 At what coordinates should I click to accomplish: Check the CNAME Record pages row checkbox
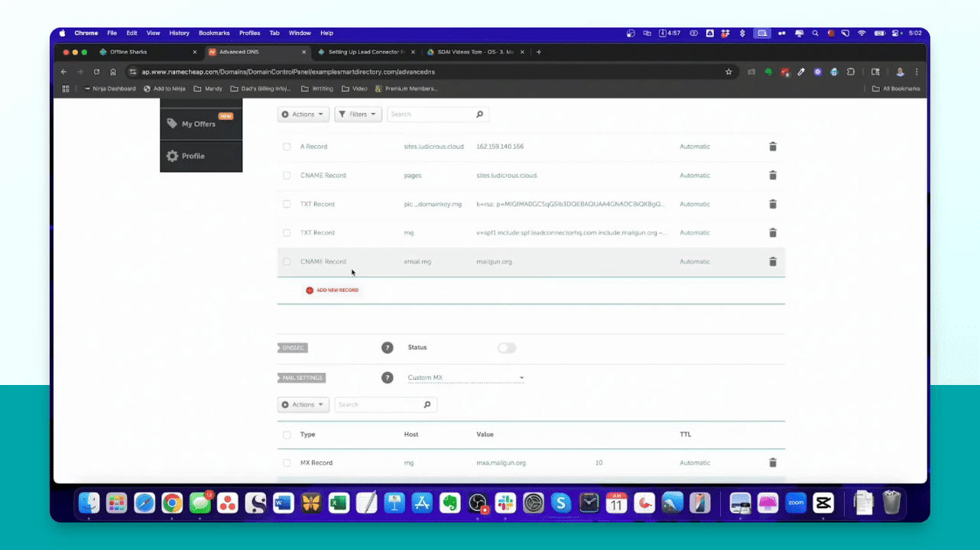pos(287,176)
